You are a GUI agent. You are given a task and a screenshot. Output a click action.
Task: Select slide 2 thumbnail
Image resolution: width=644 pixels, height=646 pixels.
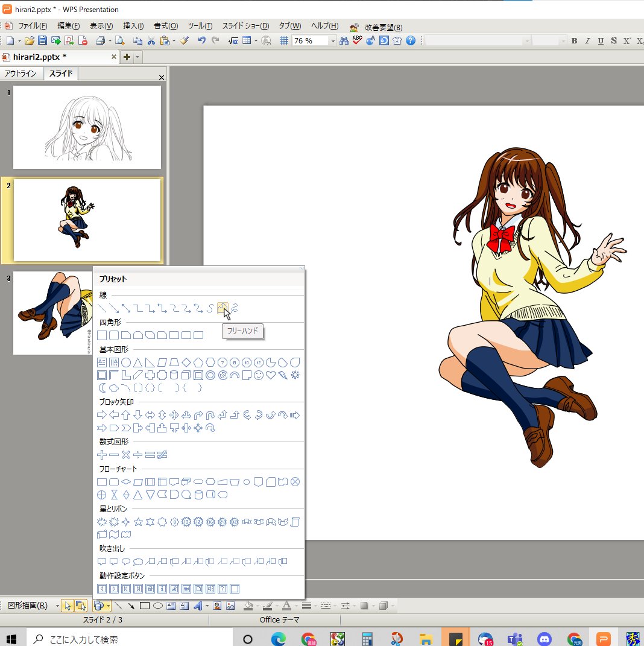(x=87, y=220)
